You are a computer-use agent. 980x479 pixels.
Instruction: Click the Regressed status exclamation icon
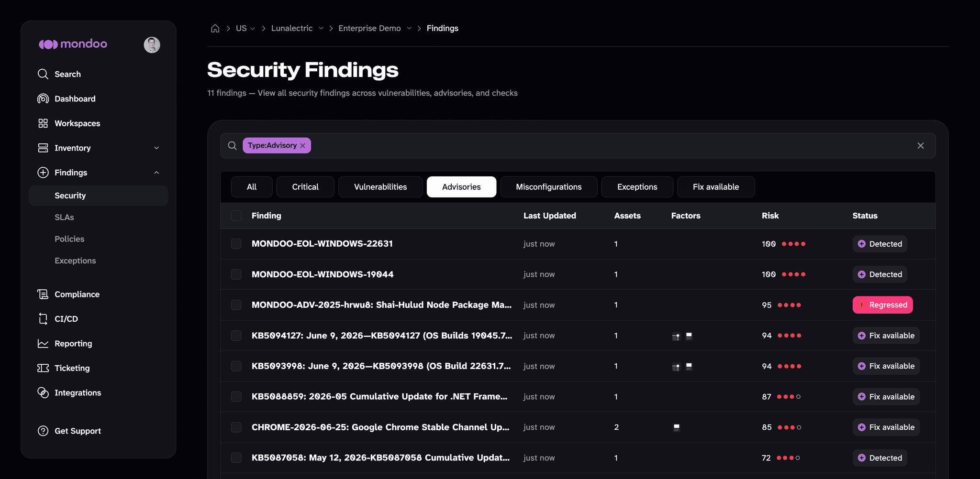(862, 305)
